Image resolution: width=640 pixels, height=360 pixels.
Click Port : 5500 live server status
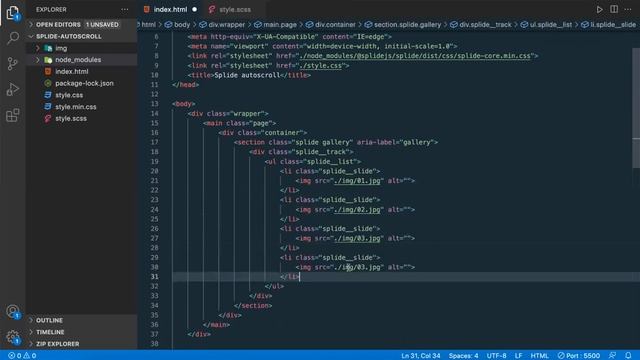pyautogui.click(x=579, y=356)
